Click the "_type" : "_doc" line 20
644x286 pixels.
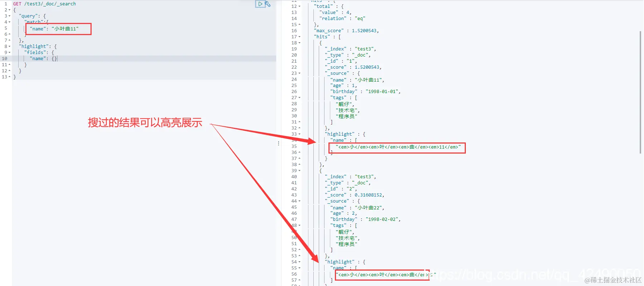(347, 55)
